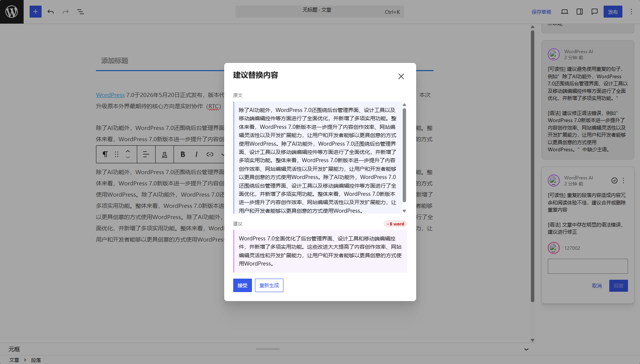
Task: Open the WordPress hyperlink in the first paragraph
Action: (x=110, y=95)
